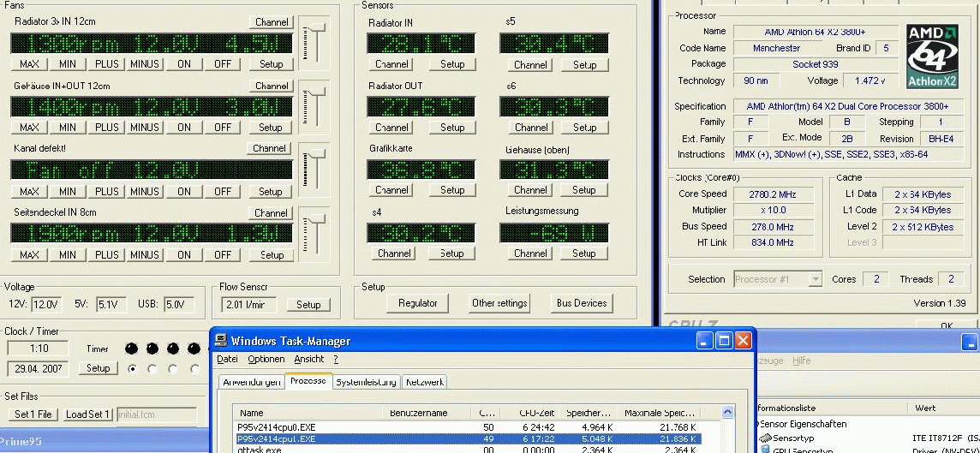980x453 pixels.
Task: Click the process list scrollbar up arrow
Action: 727,413
